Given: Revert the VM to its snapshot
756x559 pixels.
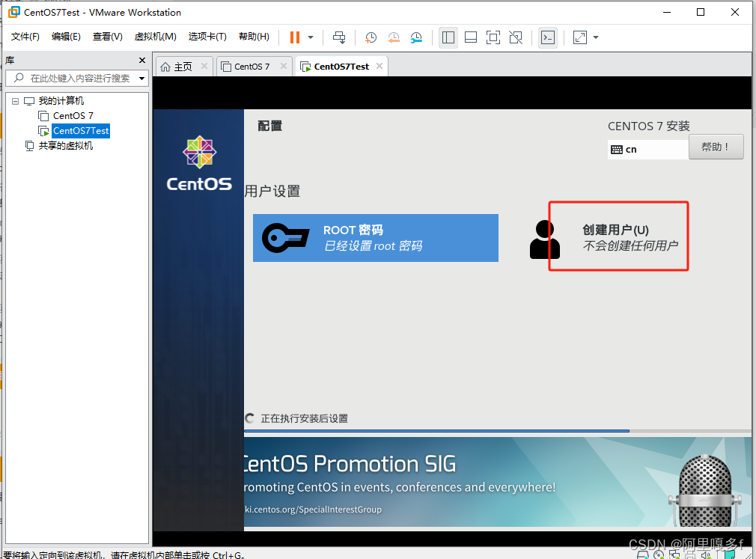Looking at the screenshot, I should pyautogui.click(x=394, y=37).
